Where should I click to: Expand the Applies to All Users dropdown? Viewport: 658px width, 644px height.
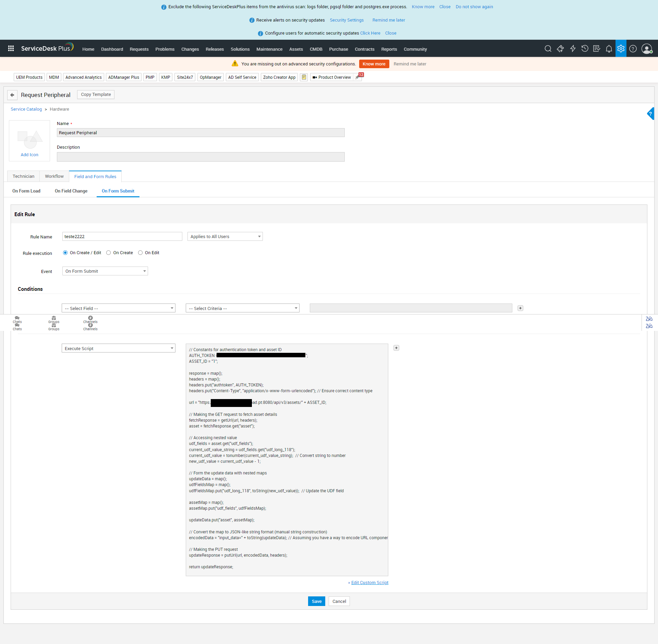225,237
